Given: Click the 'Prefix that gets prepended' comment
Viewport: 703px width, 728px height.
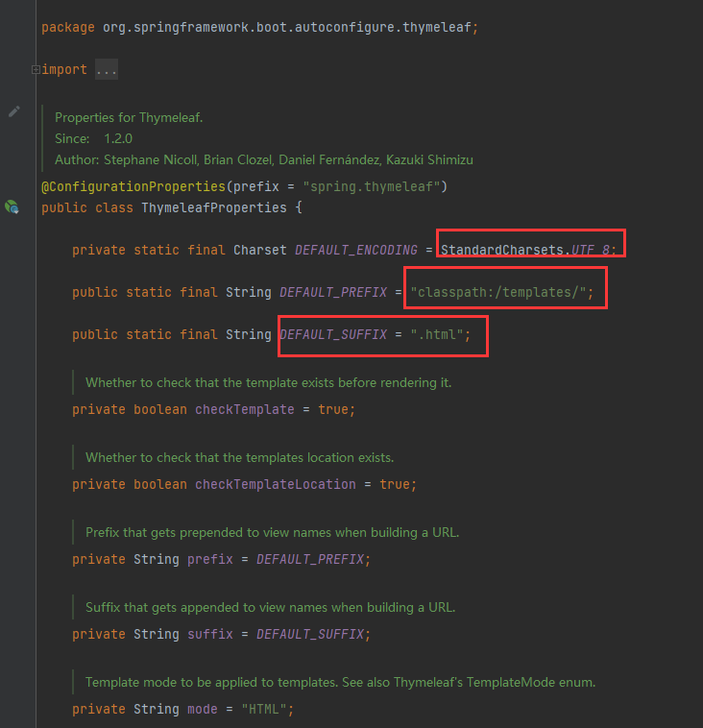Looking at the screenshot, I should [273, 532].
